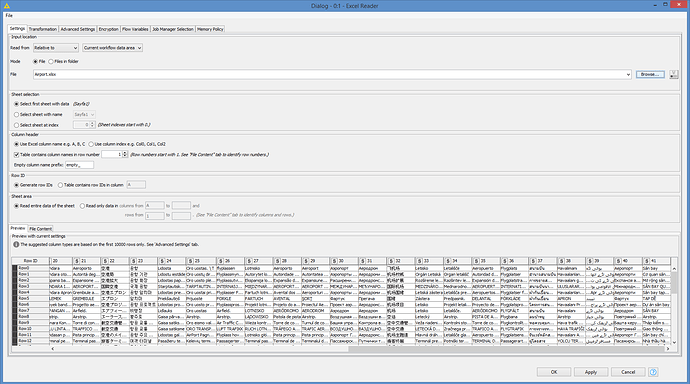Screen dimensions: 690x384
Task: Open the File Content tab
Action: coord(40,229)
